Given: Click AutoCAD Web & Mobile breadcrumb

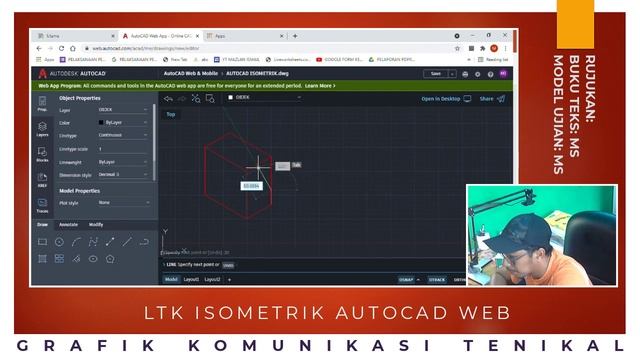Looking at the screenshot, I should 191,74.
